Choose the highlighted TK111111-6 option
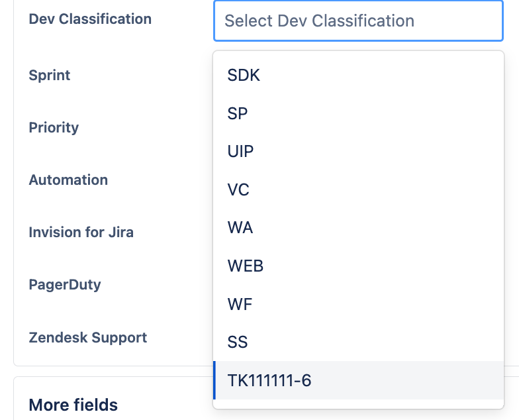The image size is (519, 420). pos(359,380)
